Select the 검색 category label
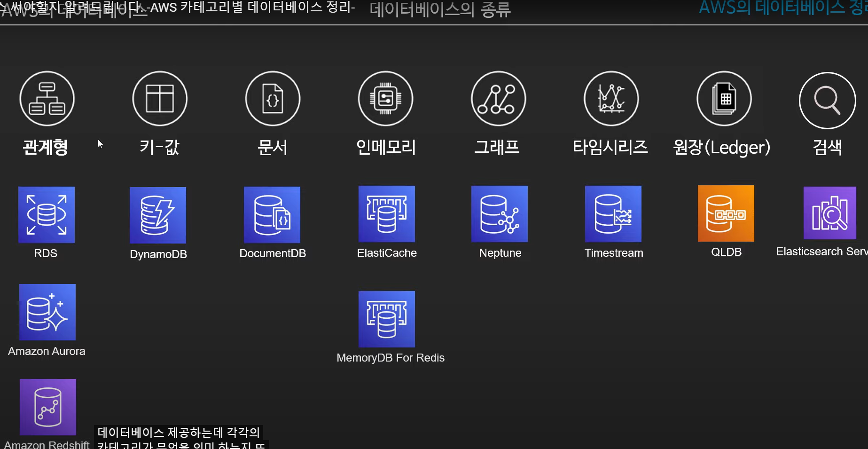The width and height of the screenshot is (868, 449). coord(827,147)
